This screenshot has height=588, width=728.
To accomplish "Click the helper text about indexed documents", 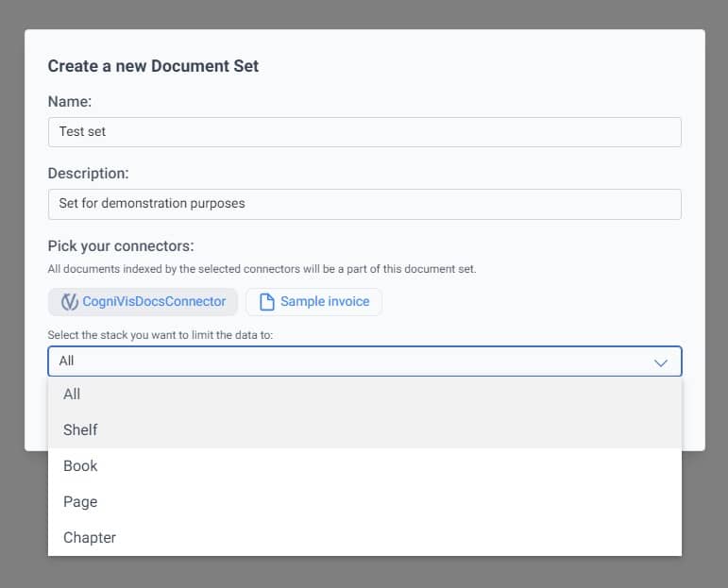I will click(262, 269).
